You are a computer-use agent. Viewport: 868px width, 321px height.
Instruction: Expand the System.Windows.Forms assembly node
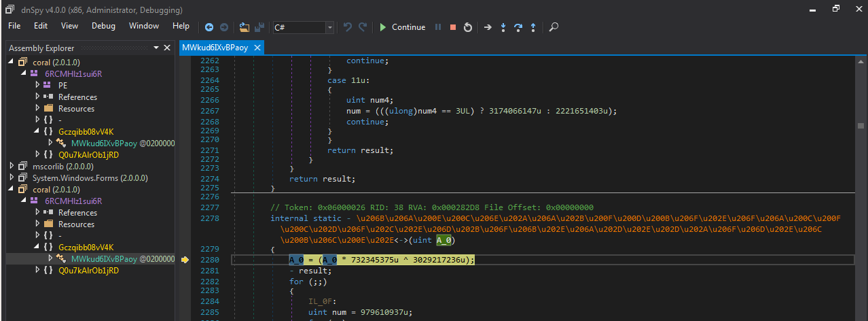coord(12,178)
